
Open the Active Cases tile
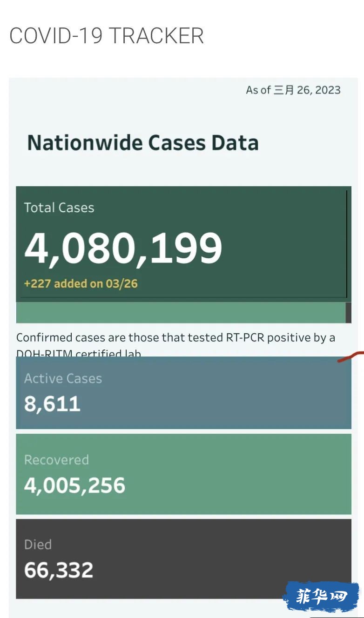(184, 393)
